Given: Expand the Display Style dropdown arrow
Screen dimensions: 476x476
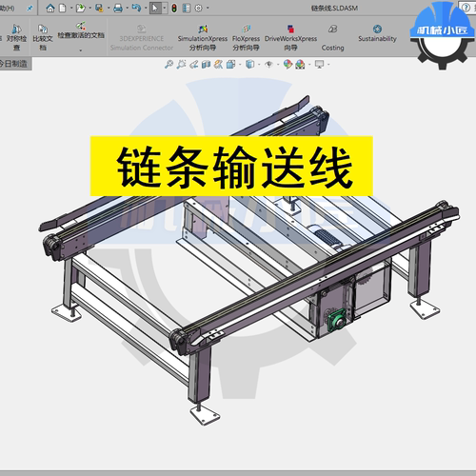Looking at the screenshot, I should (259, 65).
